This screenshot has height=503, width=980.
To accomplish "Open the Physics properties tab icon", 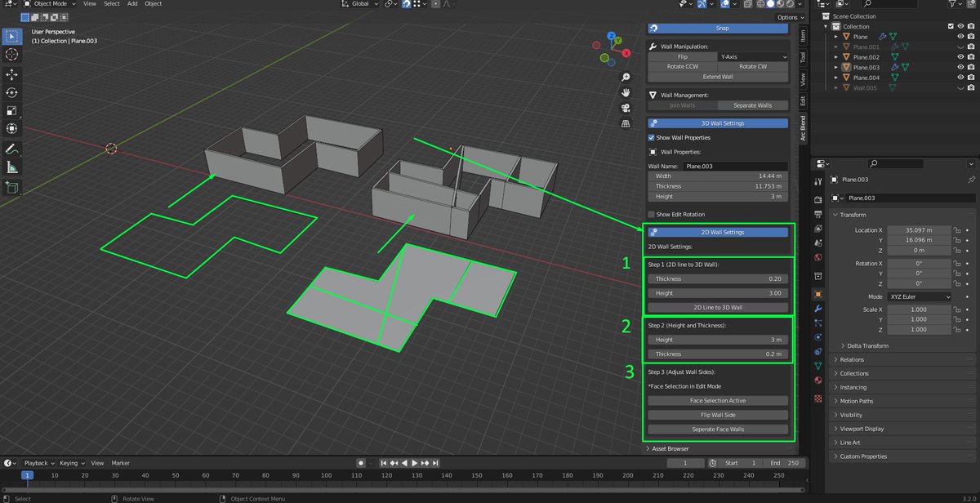I will 818,336.
